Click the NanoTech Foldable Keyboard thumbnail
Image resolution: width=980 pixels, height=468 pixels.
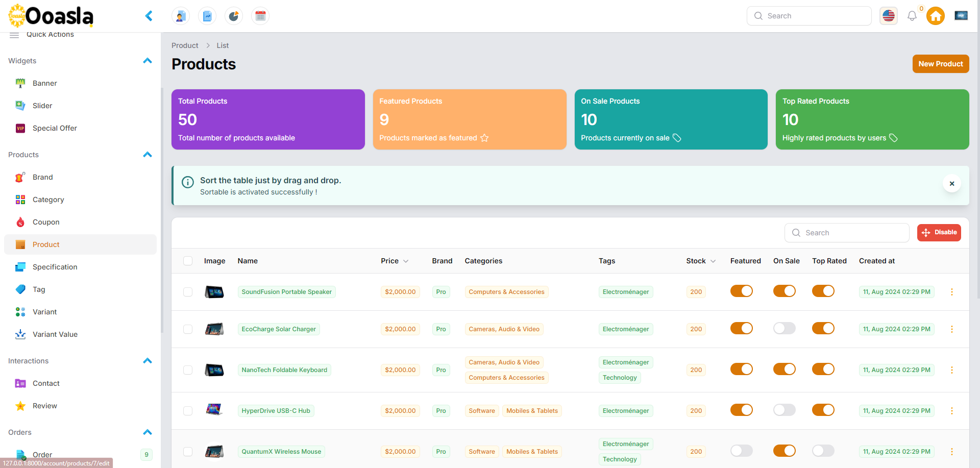coord(214,370)
